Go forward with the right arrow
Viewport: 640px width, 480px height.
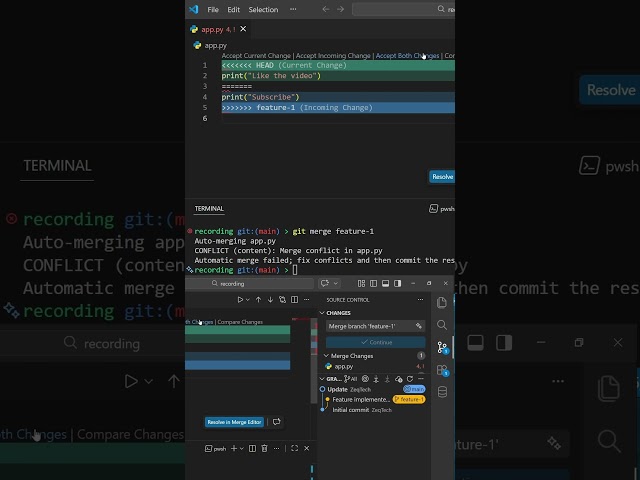tap(340, 9)
